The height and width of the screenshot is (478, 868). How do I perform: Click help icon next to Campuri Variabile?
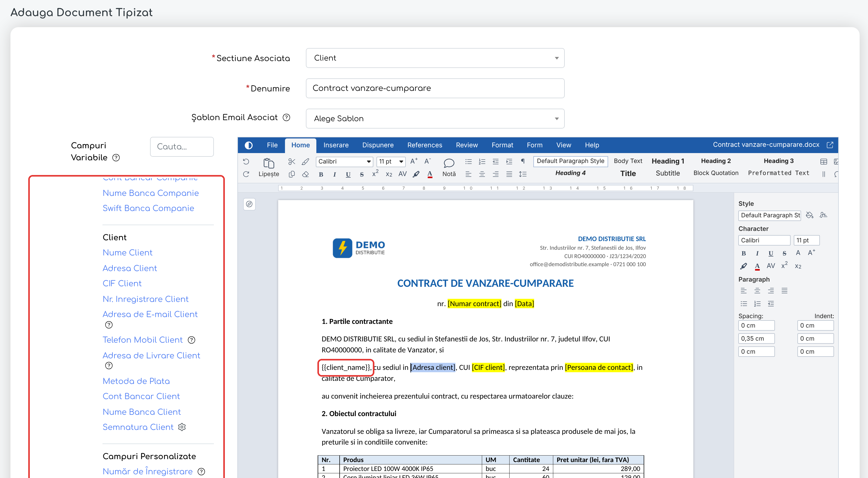pyautogui.click(x=116, y=158)
